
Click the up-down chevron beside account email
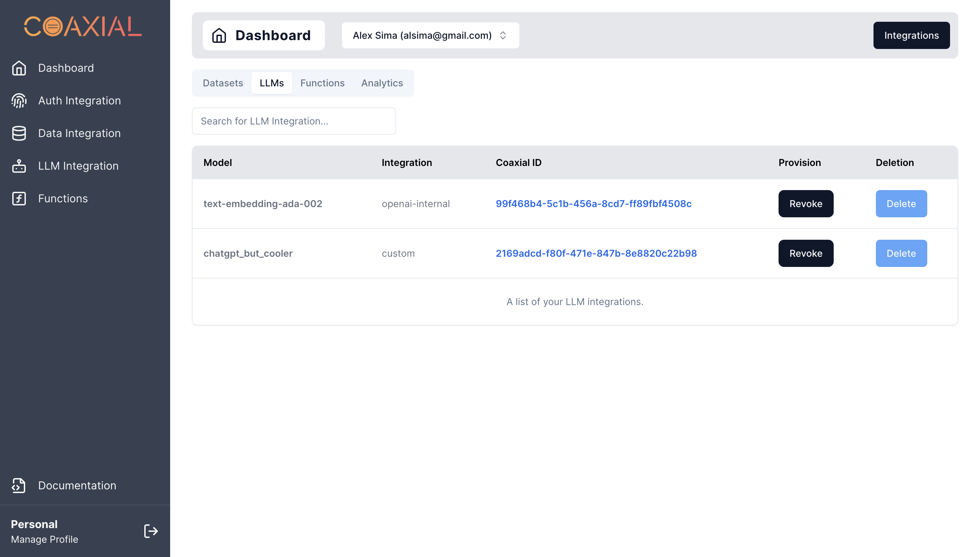(503, 36)
